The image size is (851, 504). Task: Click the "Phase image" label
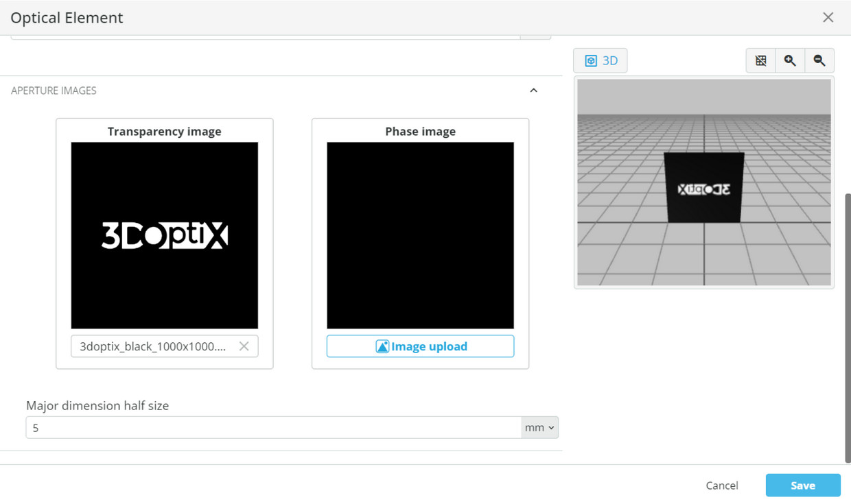[x=420, y=131]
